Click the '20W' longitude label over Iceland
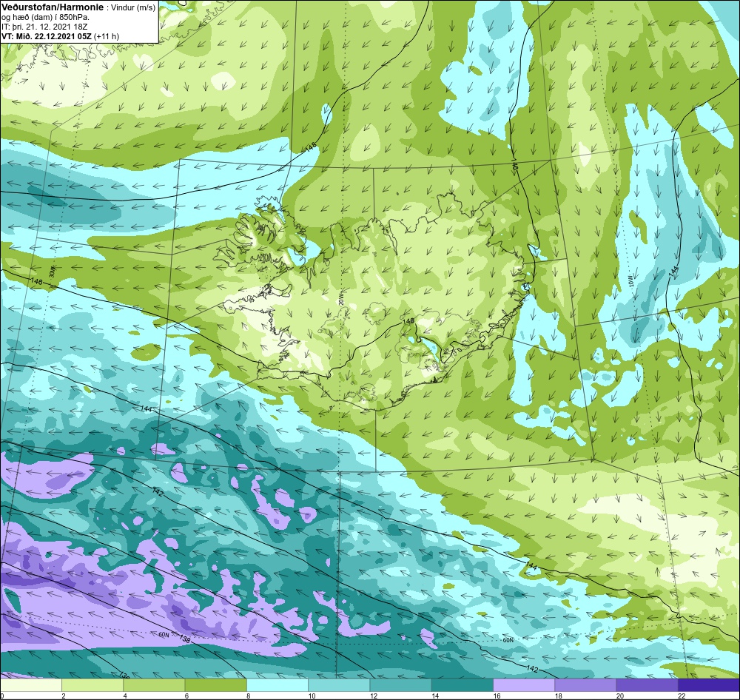This screenshot has height=700, width=740. [340, 300]
